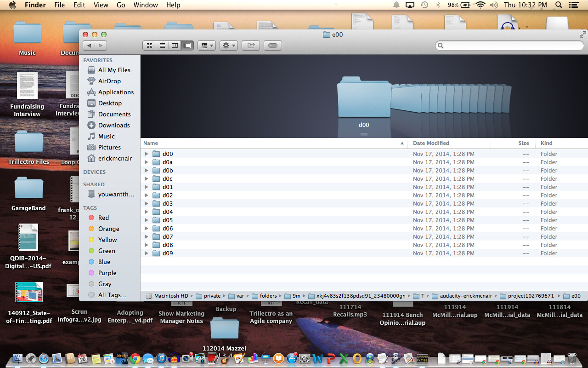Image resolution: width=588 pixels, height=368 pixels.
Task: Click the Share button in the Finder toolbar
Action: point(250,45)
